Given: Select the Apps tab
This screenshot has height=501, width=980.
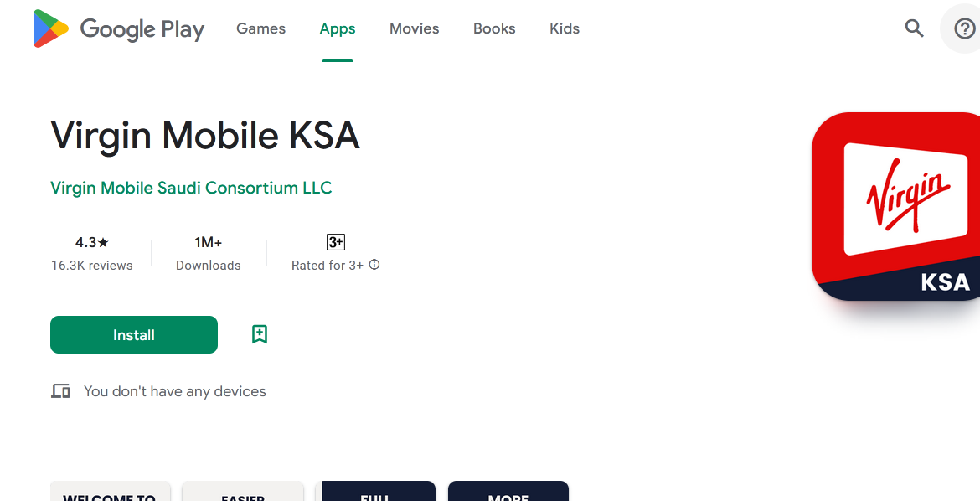Looking at the screenshot, I should pyautogui.click(x=338, y=28).
